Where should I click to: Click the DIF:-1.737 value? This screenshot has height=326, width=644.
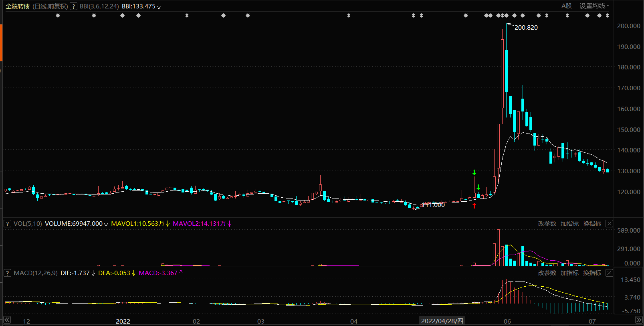tap(75, 273)
